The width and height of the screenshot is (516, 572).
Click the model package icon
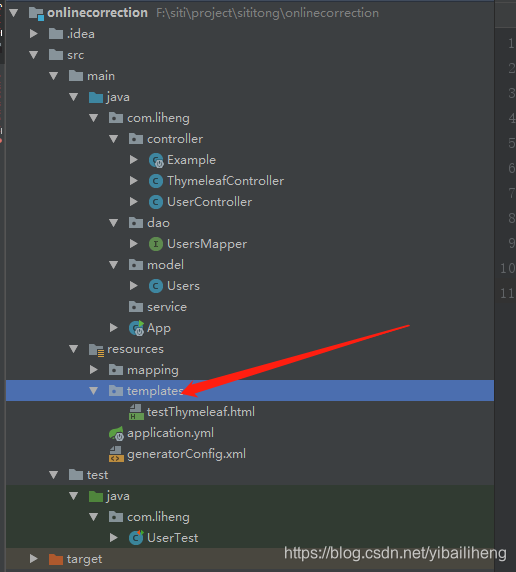click(136, 265)
